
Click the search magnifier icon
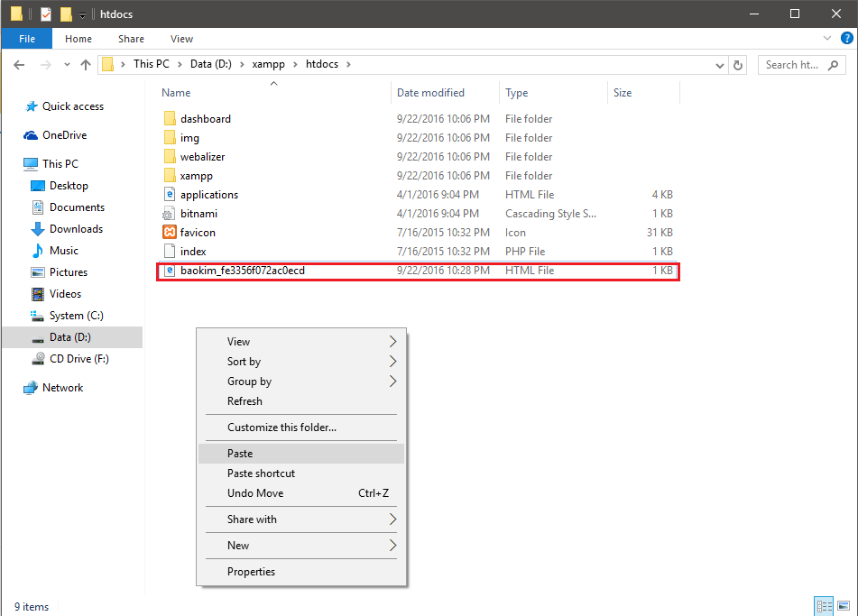coord(833,65)
